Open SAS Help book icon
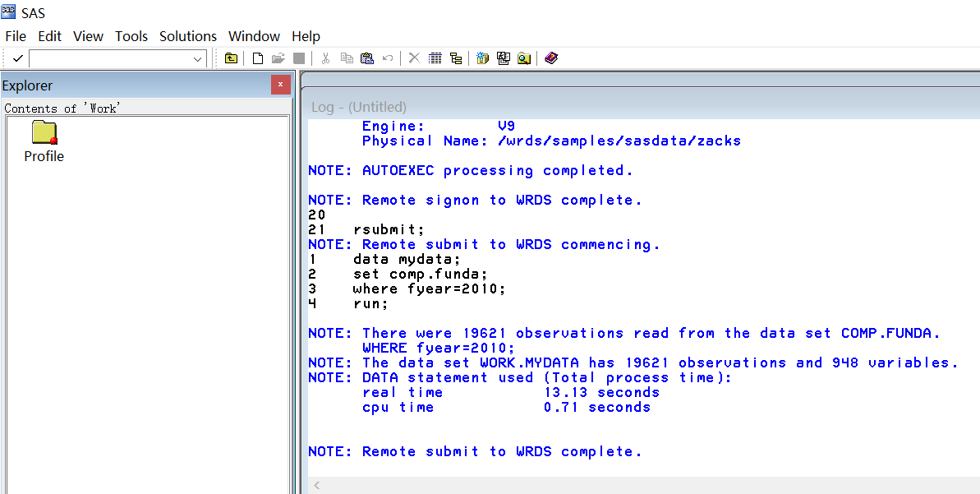Image resolution: width=980 pixels, height=494 pixels. (x=550, y=58)
